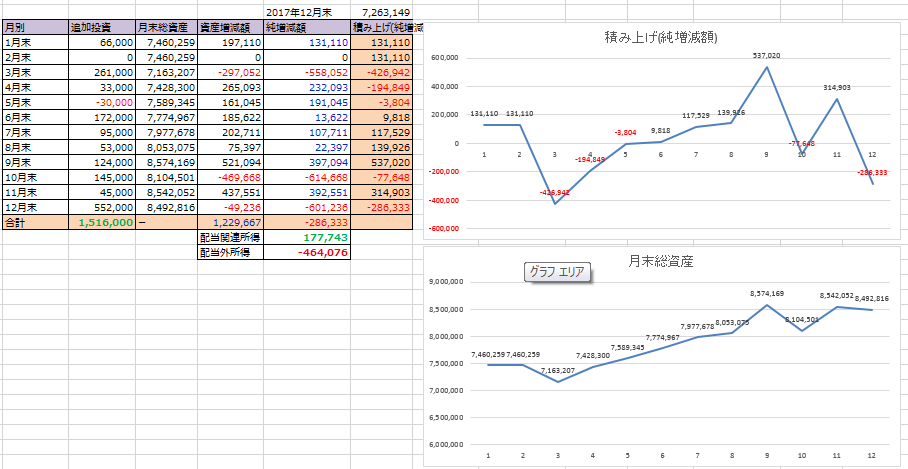Click the 8,492,816 table cell
Viewport: 908px width, 469px height.
click(x=166, y=208)
